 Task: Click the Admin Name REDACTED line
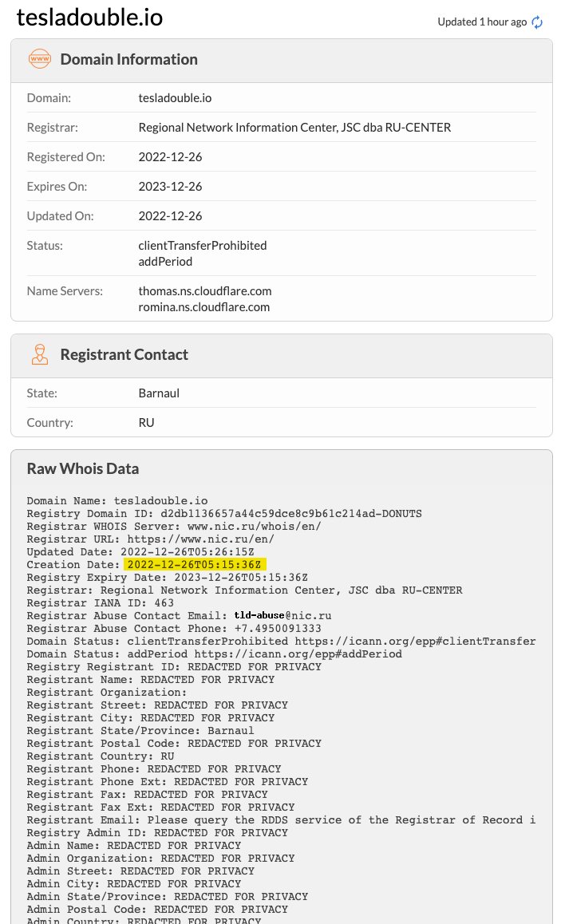pyautogui.click(x=134, y=845)
